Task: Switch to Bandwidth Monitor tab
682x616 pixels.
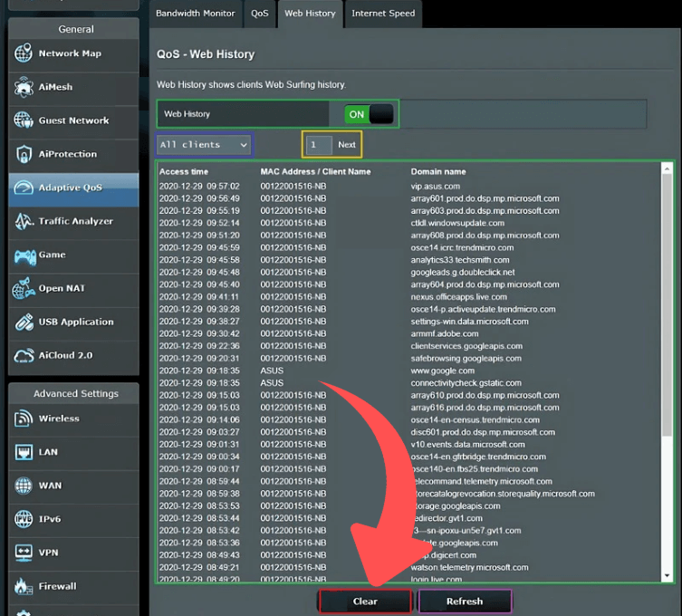Action: pos(196,14)
